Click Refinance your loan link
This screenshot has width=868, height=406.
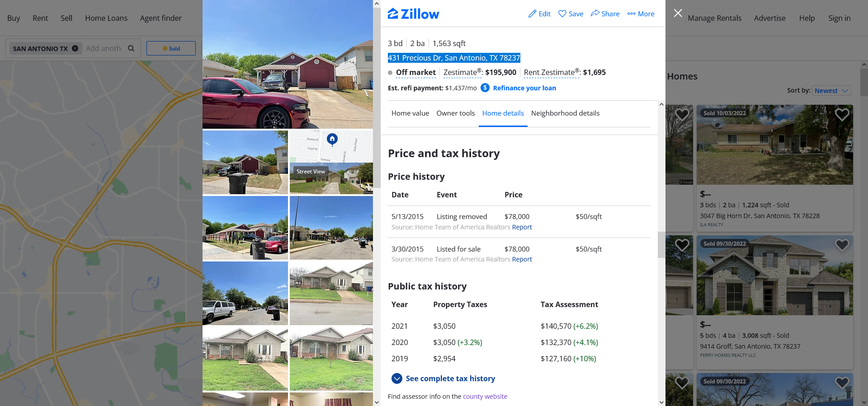tap(524, 88)
